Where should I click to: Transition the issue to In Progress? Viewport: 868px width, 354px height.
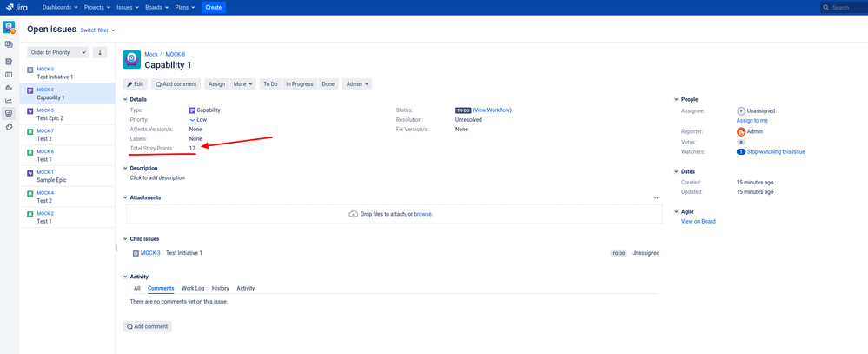[x=300, y=84]
